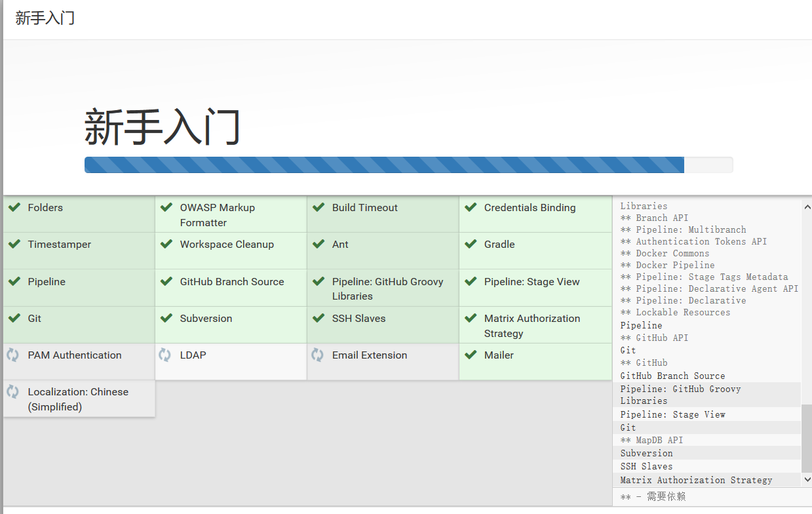The image size is (812, 514).
Task: Click log entry ** Pipeline: Multibranch
Action: [x=684, y=229]
